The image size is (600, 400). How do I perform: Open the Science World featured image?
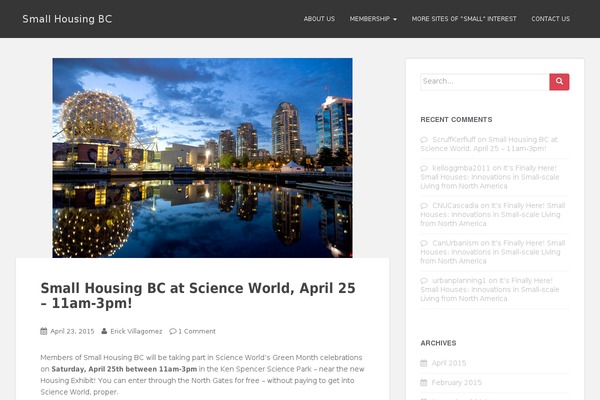202,158
